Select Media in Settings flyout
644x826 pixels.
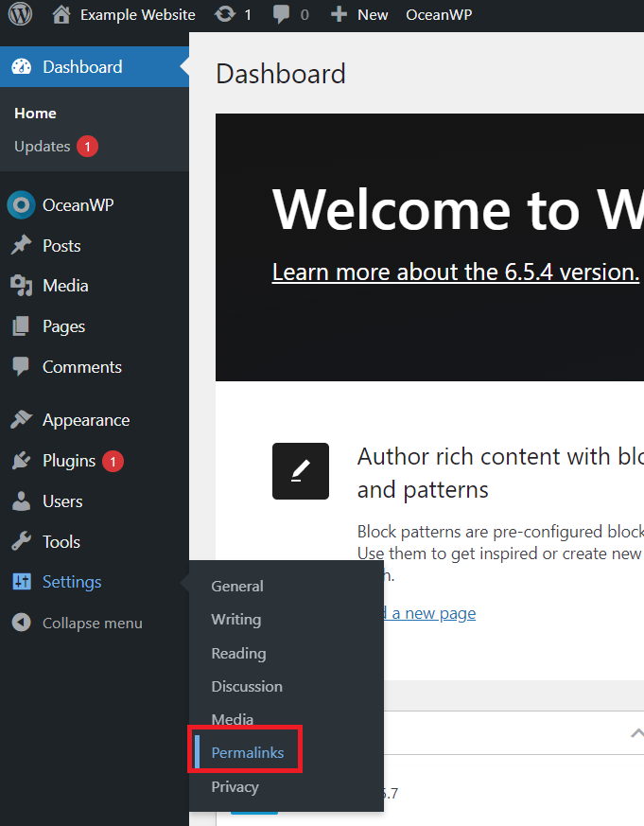(233, 719)
